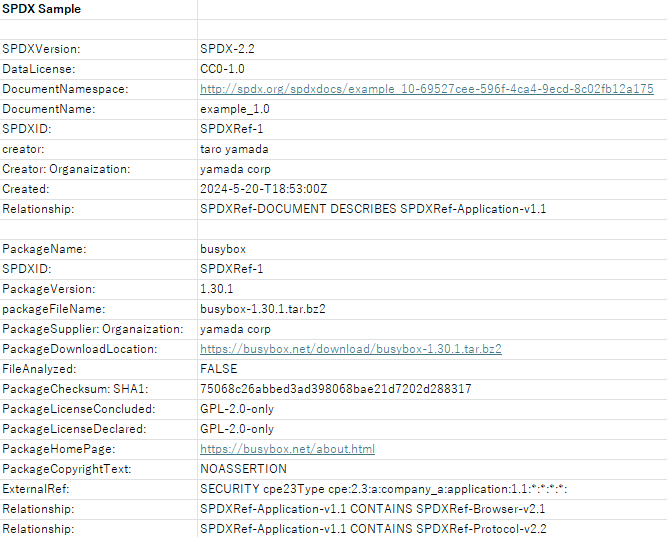This screenshot has width=667, height=537.
Task: Click the NOASSERTION copyright text cell
Action: 243,469
